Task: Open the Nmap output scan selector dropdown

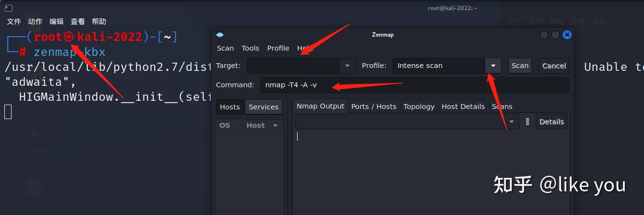Action: tap(511, 121)
